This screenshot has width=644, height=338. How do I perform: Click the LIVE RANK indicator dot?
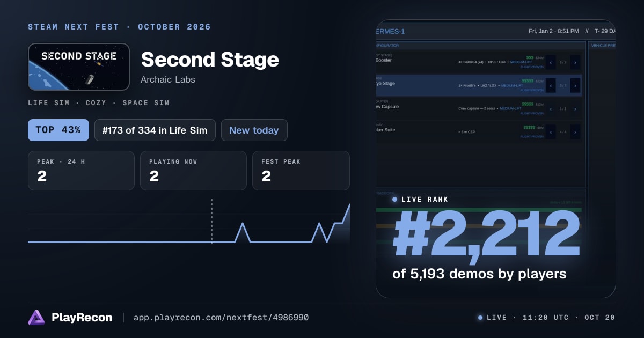pyautogui.click(x=395, y=200)
